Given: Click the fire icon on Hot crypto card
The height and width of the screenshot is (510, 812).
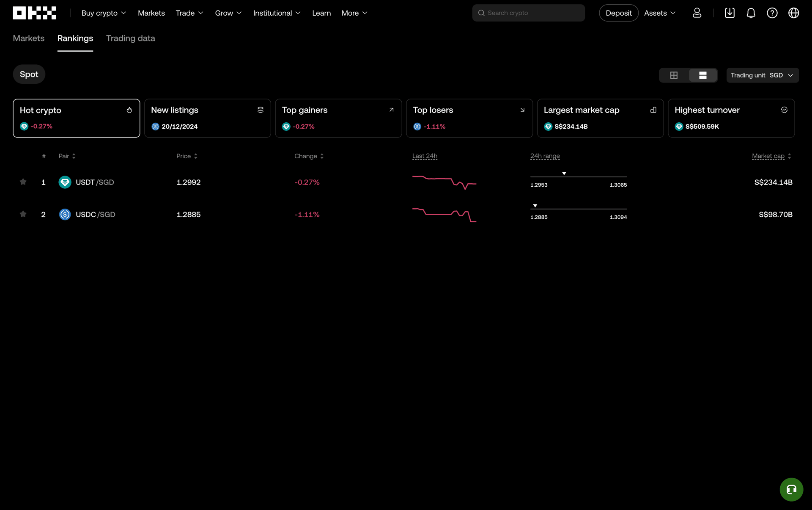Looking at the screenshot, I should (129, 110).
